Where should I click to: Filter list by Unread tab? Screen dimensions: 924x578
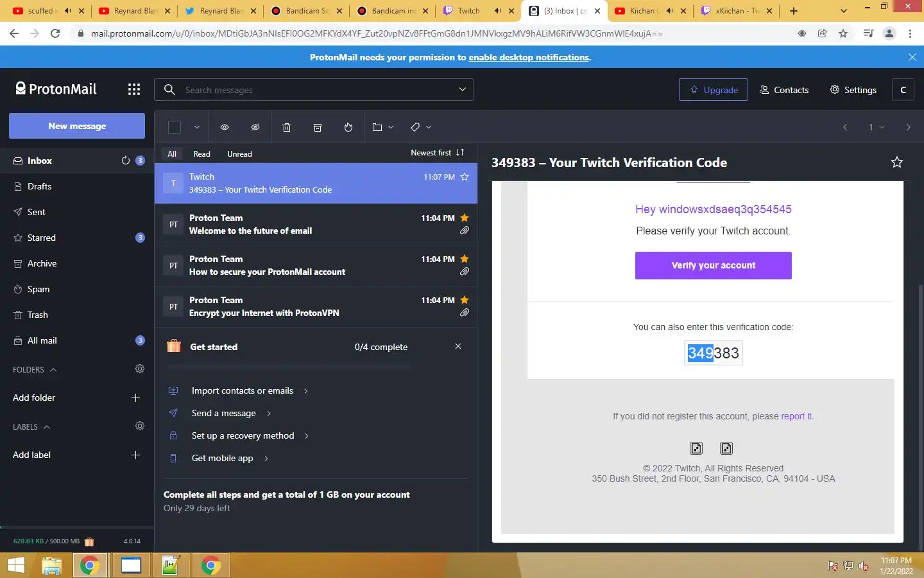(x=239, y=153)
